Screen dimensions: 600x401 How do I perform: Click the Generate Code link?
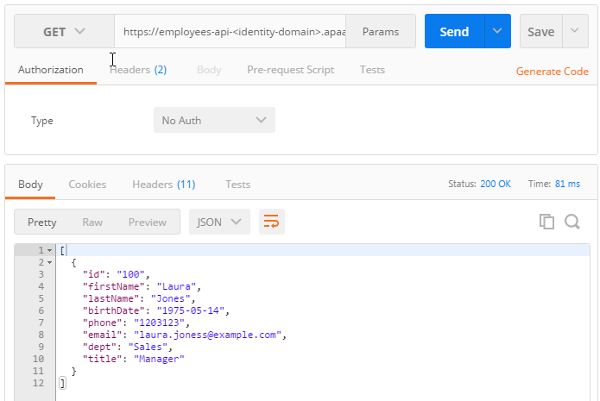coord(552,71)
